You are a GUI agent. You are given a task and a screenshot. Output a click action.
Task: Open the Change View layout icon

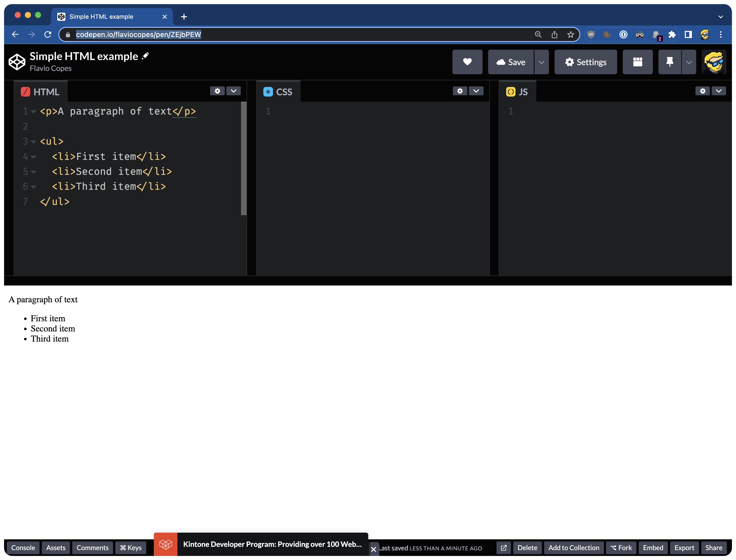coord(637,62)
